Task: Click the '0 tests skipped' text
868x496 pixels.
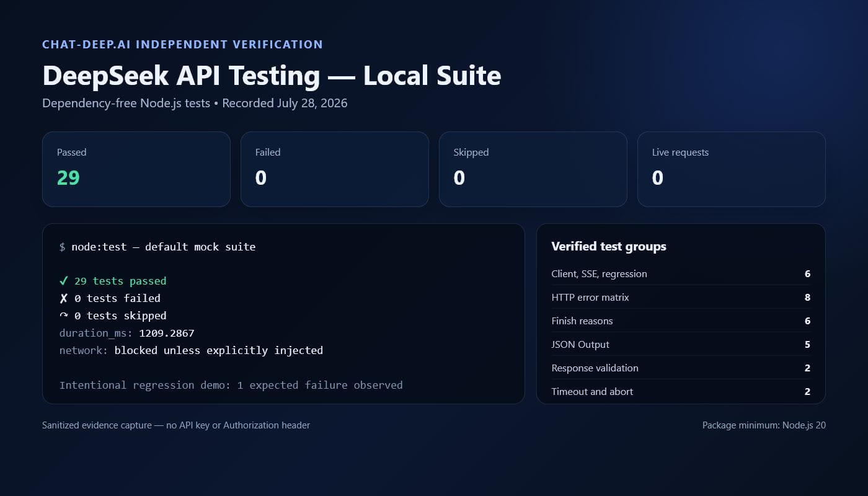Action: click(120, 316)
